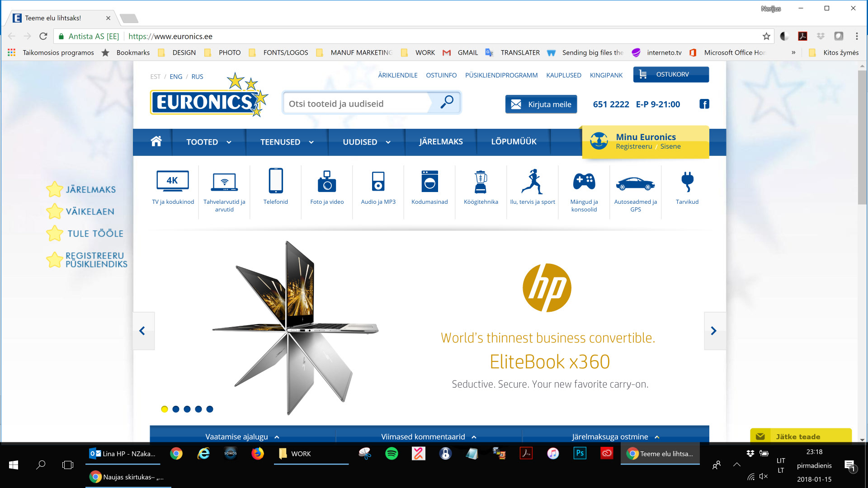
Task: Select the Telefonid category icon
Action: (276, 181)
